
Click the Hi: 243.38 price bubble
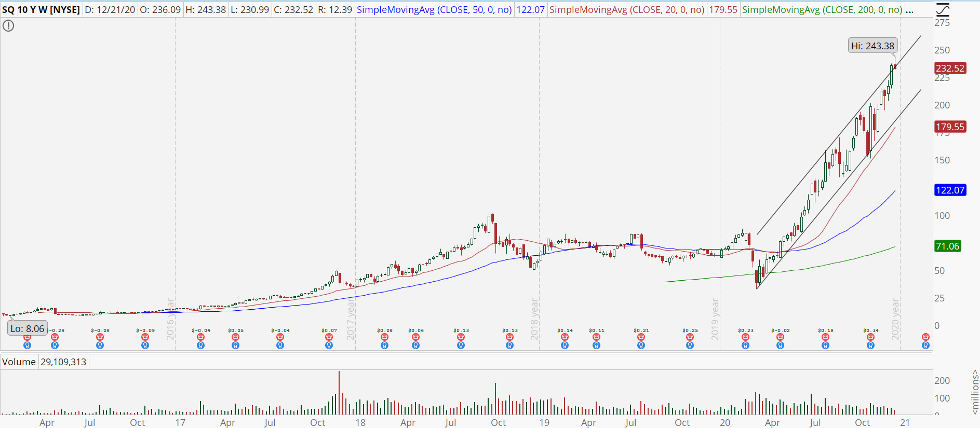[x=872, y=46]
